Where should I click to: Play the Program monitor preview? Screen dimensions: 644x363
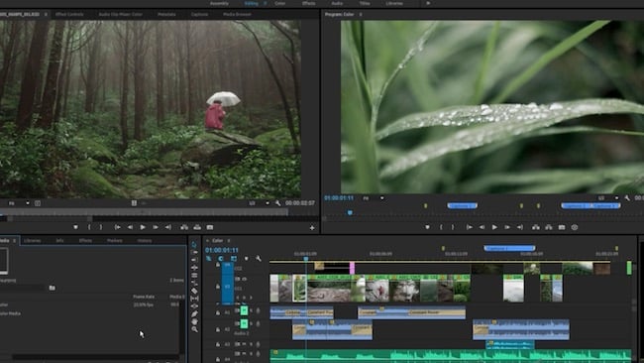tap(494, 227)
